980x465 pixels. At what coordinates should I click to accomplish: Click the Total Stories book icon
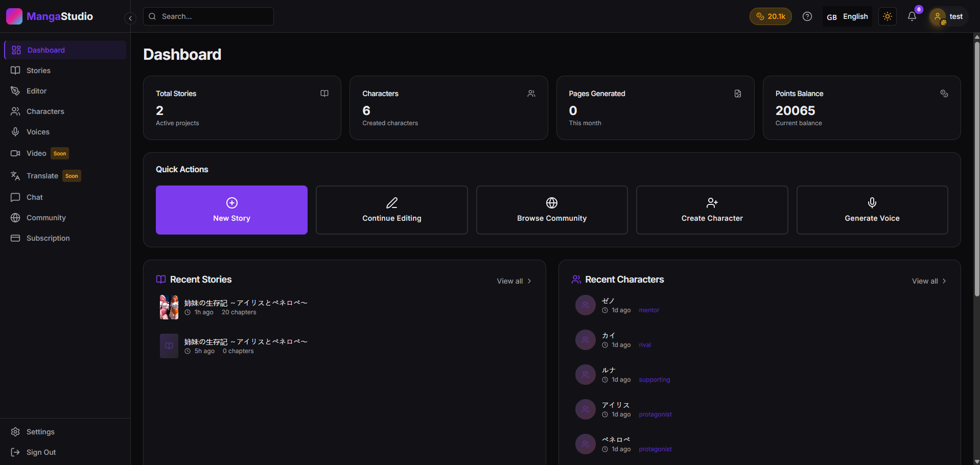324,94
